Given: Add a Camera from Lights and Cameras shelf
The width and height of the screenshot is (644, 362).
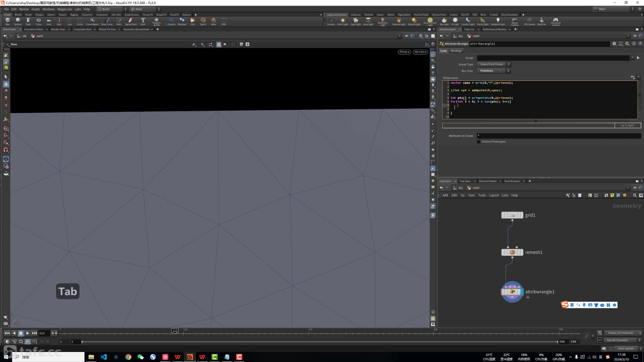Looking at the screenshot, I should click(x=331, y=21).
